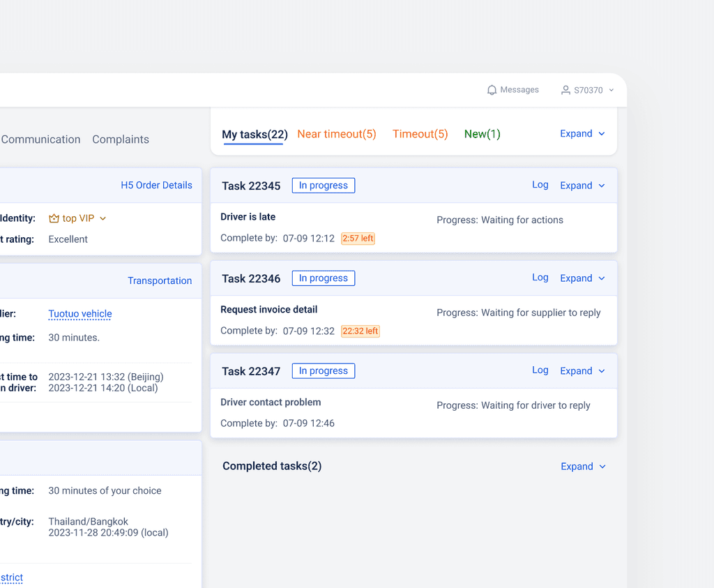Select the My tasks(22) tab
Viewport: 714px width, 588px height.
(255, 135)
